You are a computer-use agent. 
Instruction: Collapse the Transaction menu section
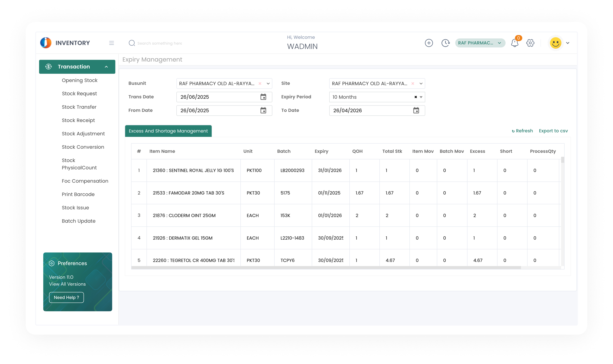pyautogui.click(x=106, y=67)
